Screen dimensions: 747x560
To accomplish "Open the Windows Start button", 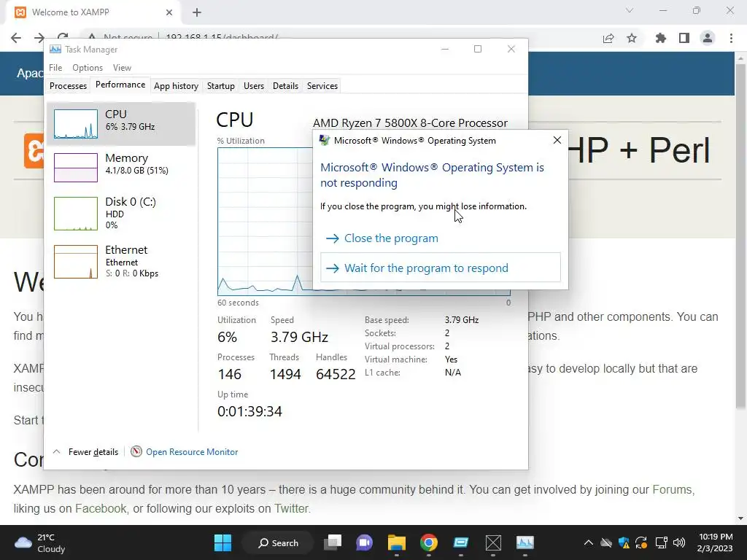I will (x=222, y=542).
